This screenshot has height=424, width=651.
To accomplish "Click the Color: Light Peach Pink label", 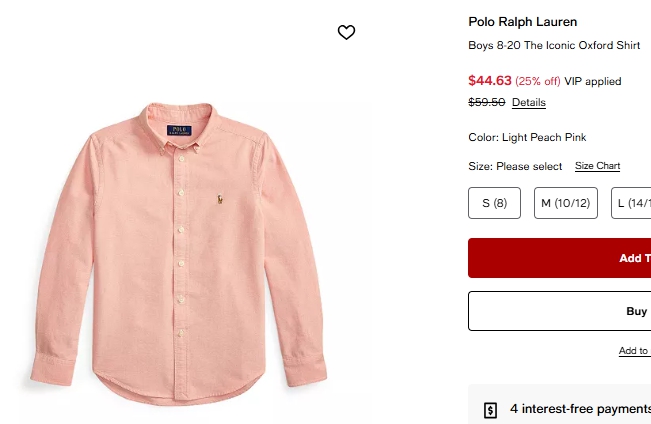I will coord(527,137).
